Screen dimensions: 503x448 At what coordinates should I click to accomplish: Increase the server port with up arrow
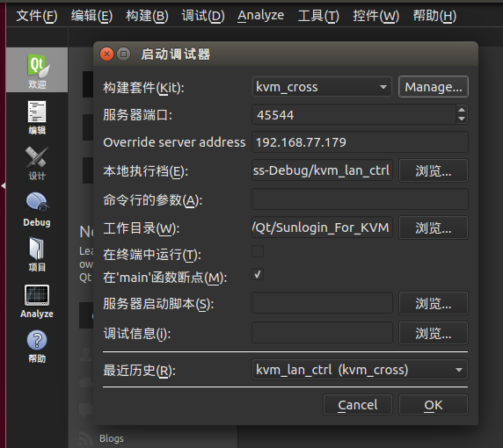(462, 110)
